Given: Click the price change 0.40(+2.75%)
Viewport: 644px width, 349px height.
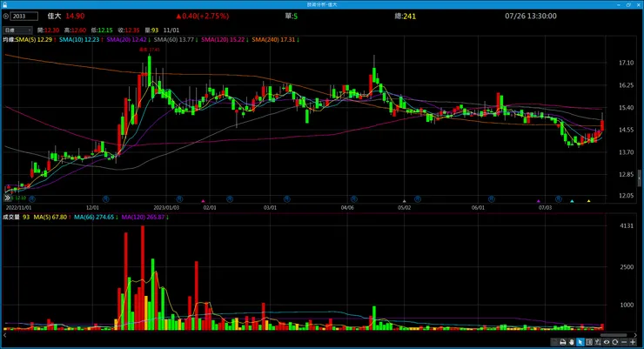Looking at the screenshot, I should tap(203, 16).
